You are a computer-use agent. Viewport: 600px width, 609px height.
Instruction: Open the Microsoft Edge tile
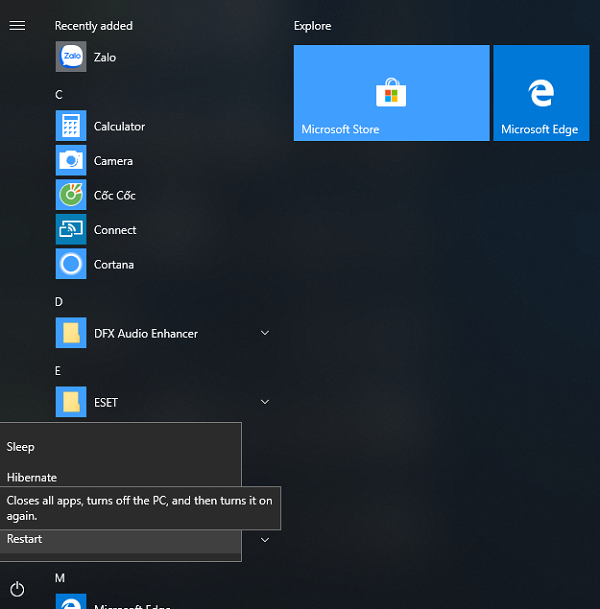pos(540,93)
